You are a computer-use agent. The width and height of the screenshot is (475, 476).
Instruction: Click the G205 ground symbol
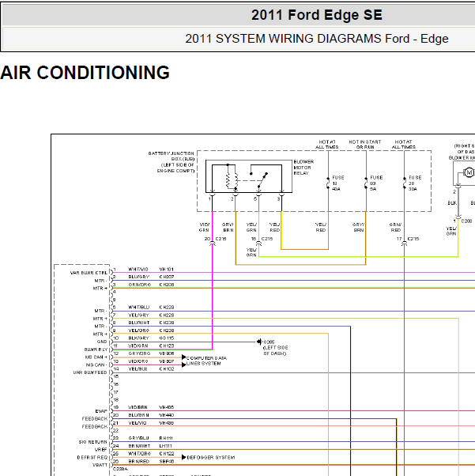(258, 342)
